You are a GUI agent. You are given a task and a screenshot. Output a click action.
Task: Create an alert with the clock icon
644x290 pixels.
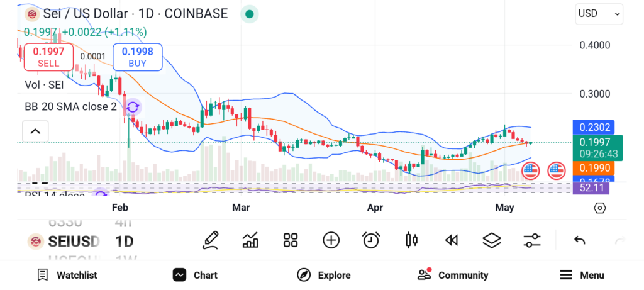pyautogui.click(x=371, y=240)
